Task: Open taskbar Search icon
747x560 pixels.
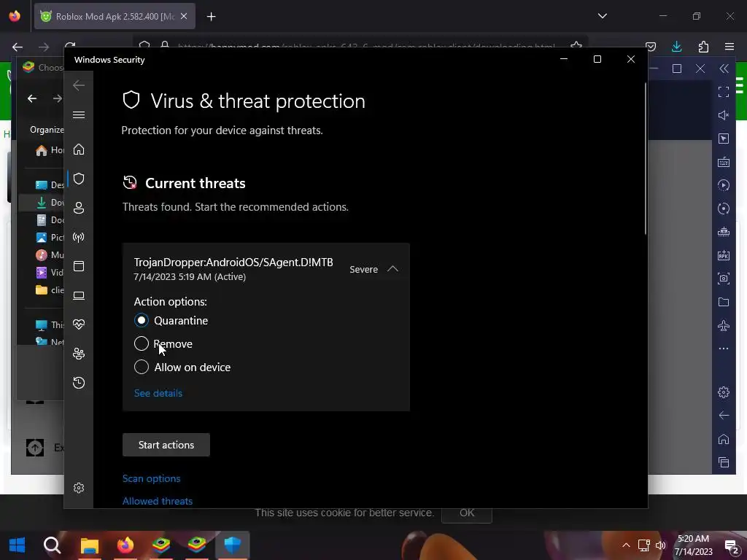Action: click(52, 545)
